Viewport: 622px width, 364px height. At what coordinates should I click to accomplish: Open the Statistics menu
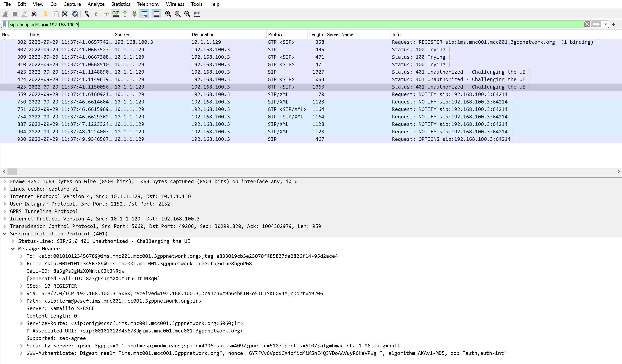tap(120, 4)
